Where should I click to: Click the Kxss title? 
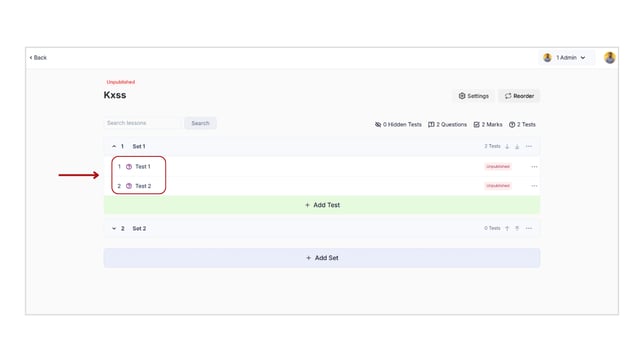pos(115,95)
